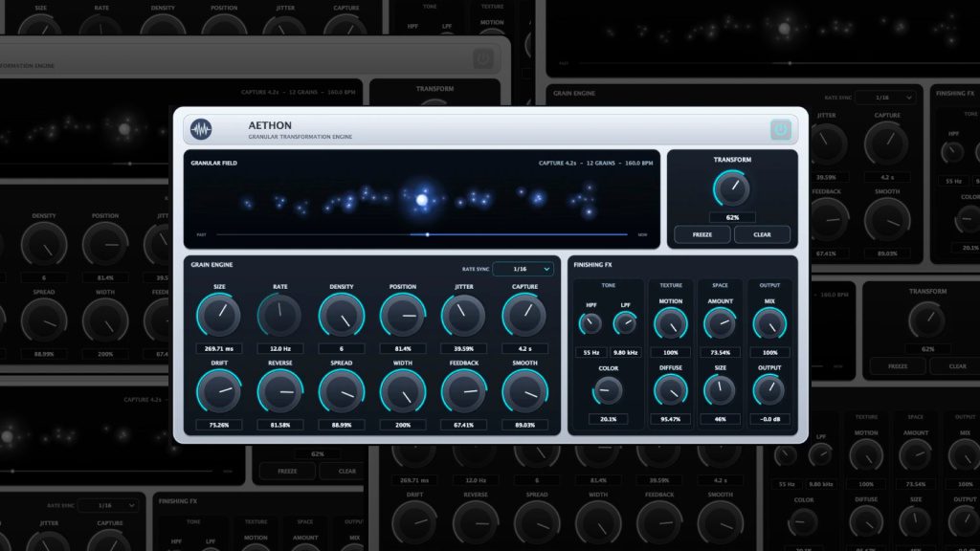
Task: Click the 46% space size value field
Action: [x=720, y=419]
